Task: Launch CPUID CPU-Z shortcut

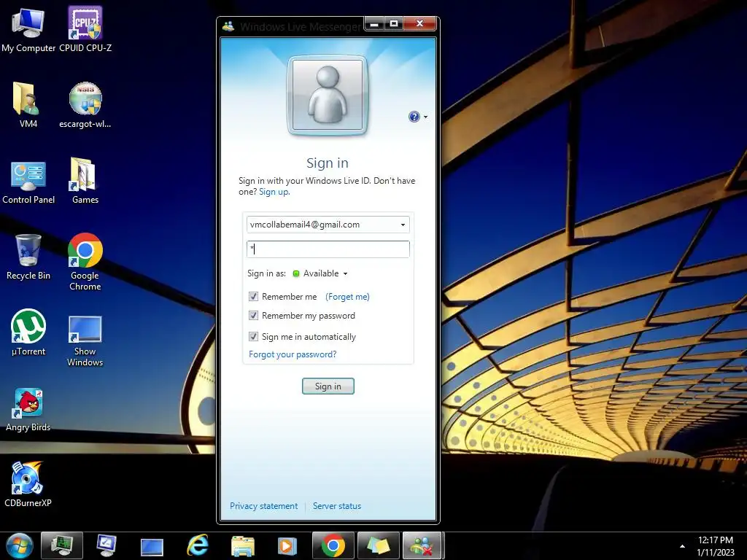Action: tap(85, 30)
